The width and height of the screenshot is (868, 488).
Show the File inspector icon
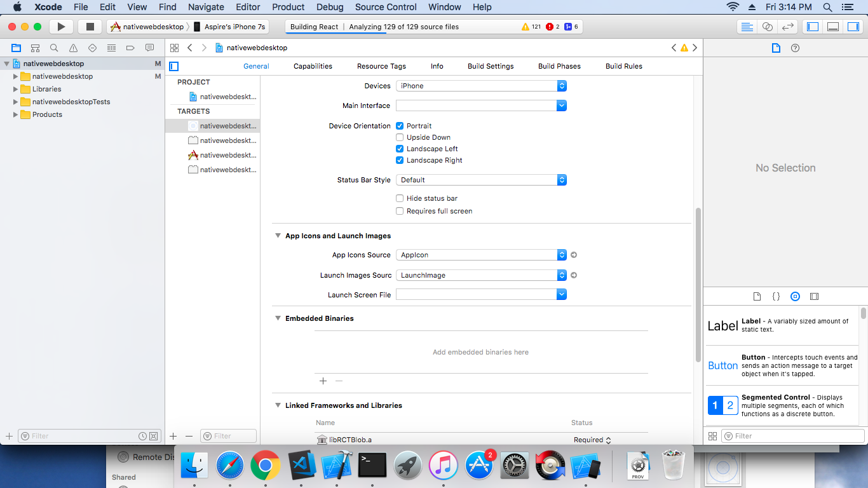[776, 48]
